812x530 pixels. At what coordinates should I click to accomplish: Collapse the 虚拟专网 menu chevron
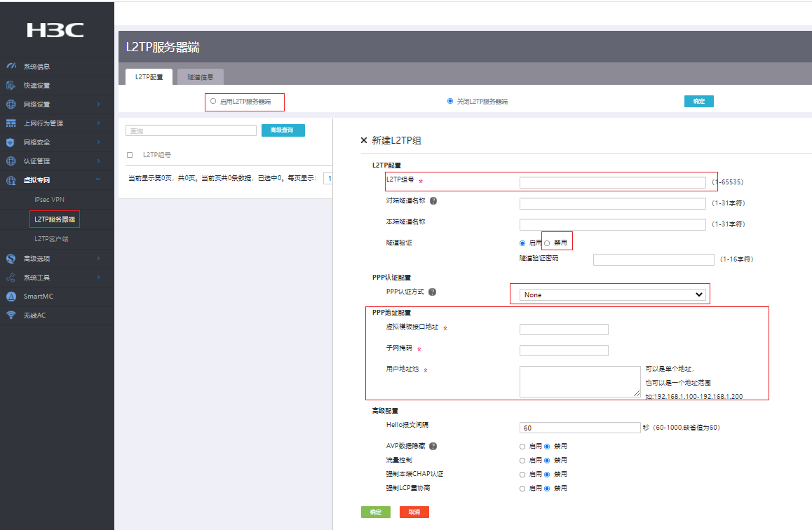(98, 179)
